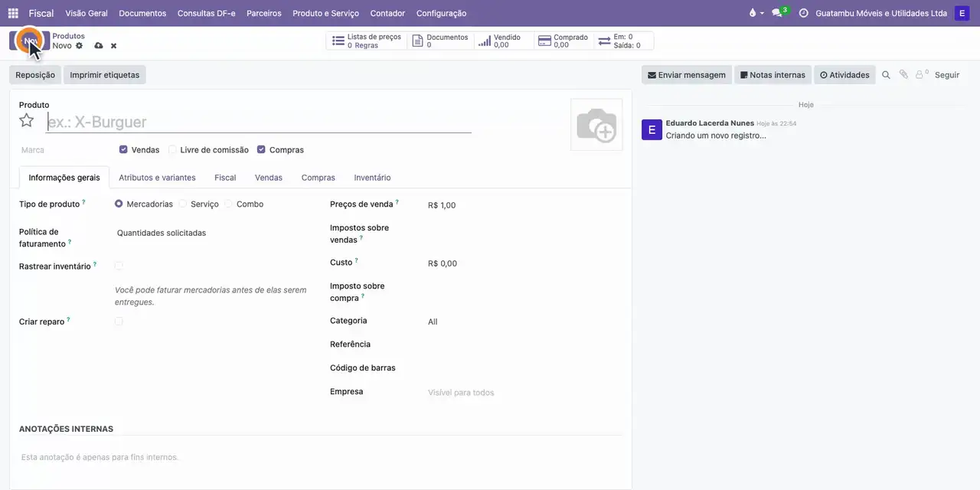Image resolution: width=980 pixels, height=490 pixels.
Task: Open conversations icon with badge 3
Action: (x=779, y=13)
